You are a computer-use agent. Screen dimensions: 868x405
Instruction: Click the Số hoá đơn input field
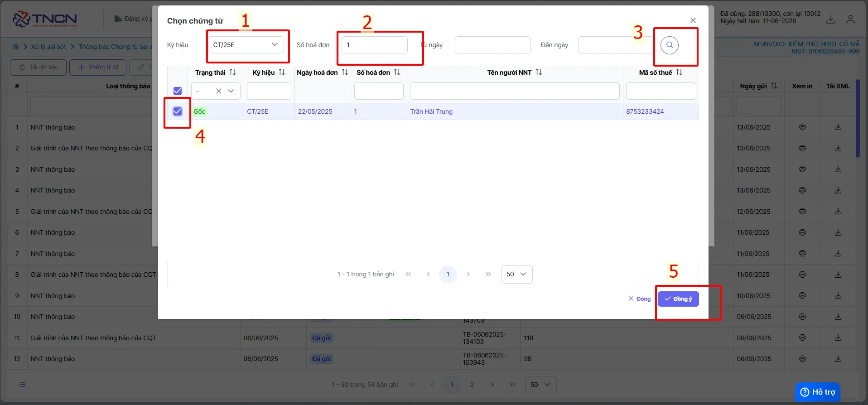(375, 45)
